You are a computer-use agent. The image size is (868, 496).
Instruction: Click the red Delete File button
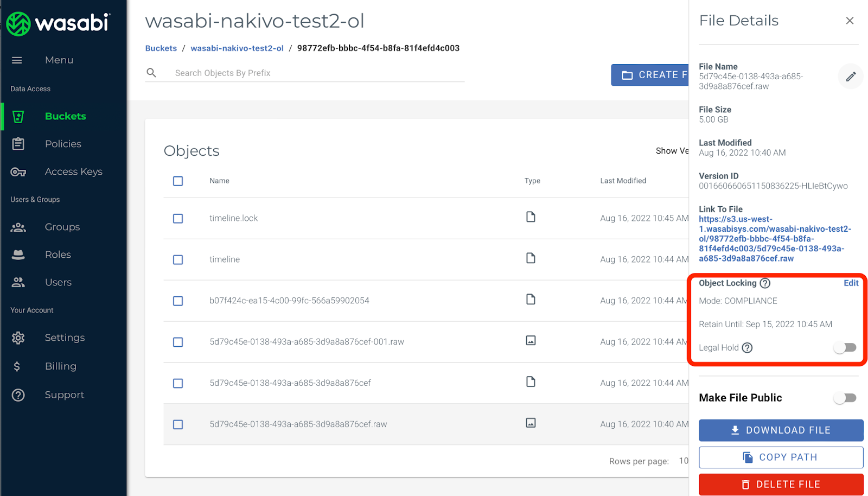(781, 484)
